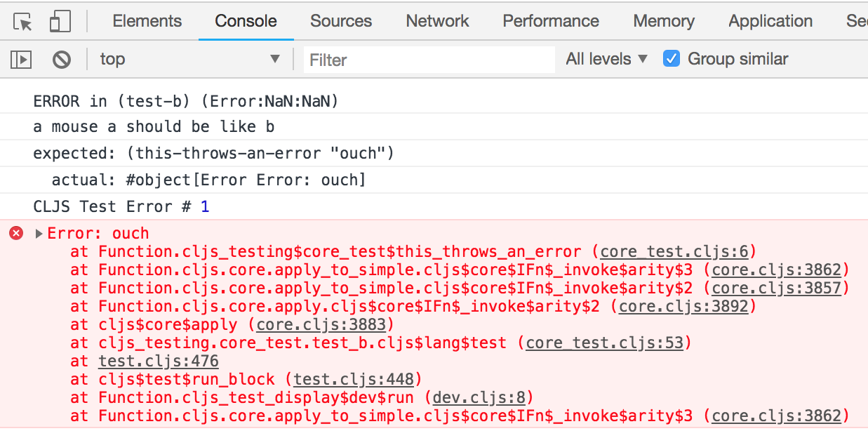
Task: Click the core.cljs:3892 link
Action: [683, 307]
